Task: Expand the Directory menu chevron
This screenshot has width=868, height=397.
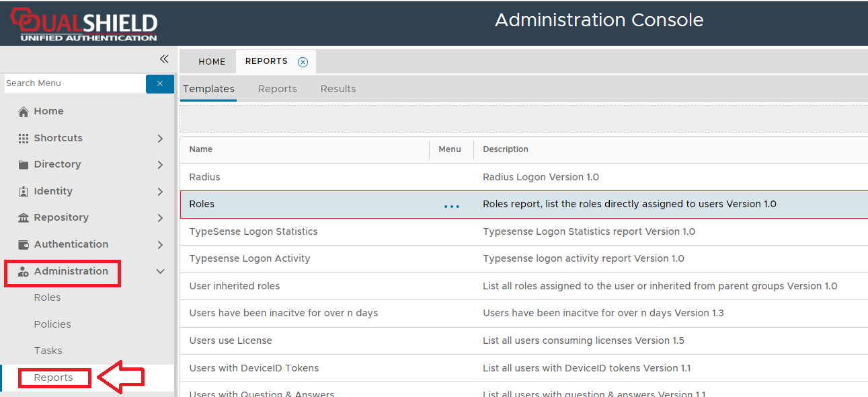Action: coord(160,165)
